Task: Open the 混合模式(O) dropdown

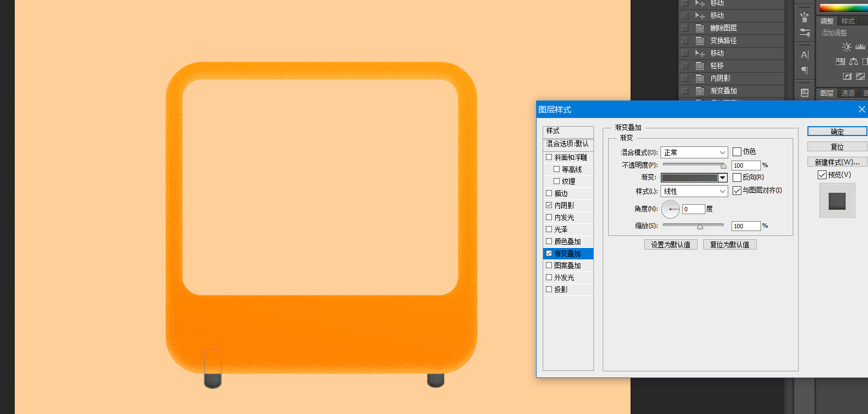Action: click(694, 152)
